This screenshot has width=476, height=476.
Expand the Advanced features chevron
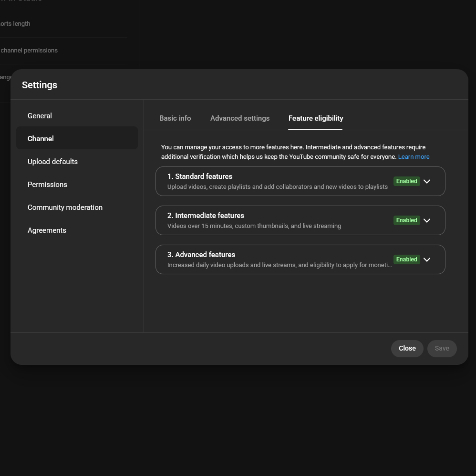click(x=427, y=260)
